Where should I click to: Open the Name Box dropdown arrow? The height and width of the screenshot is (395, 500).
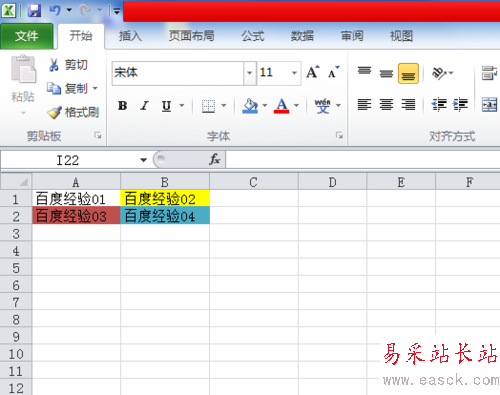click(x=144, y=160)
